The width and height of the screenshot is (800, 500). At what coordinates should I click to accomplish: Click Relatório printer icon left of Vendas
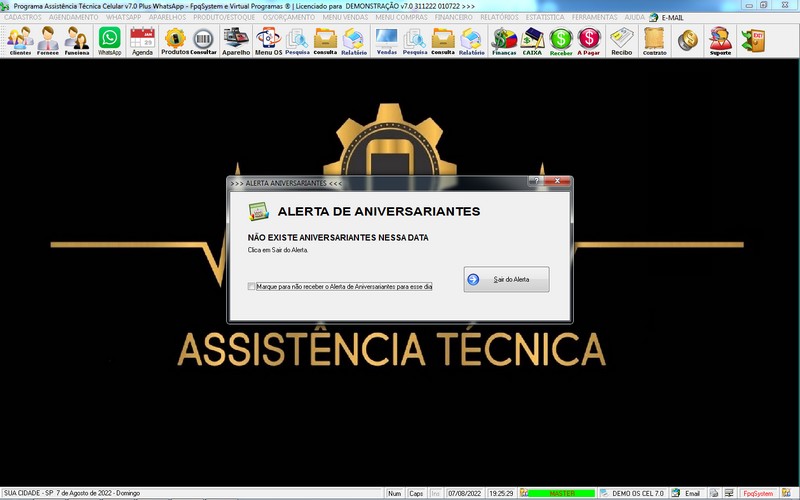coord(354,41)
